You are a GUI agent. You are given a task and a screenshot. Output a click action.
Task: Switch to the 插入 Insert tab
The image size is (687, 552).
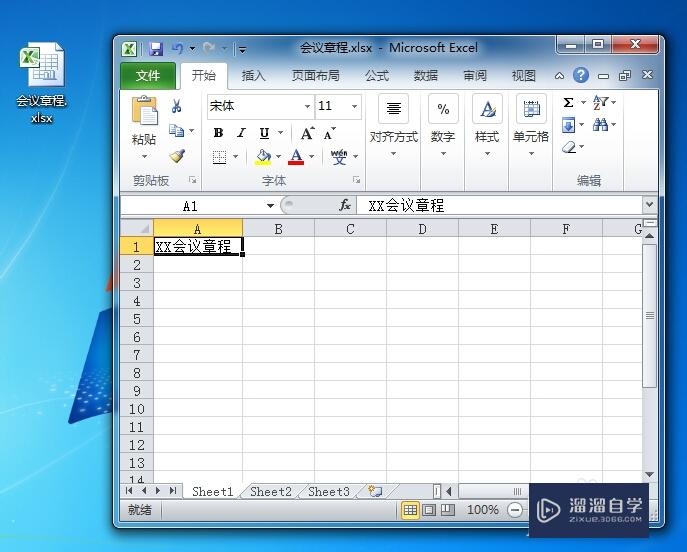pyautogui.click(x=254, y=76)
